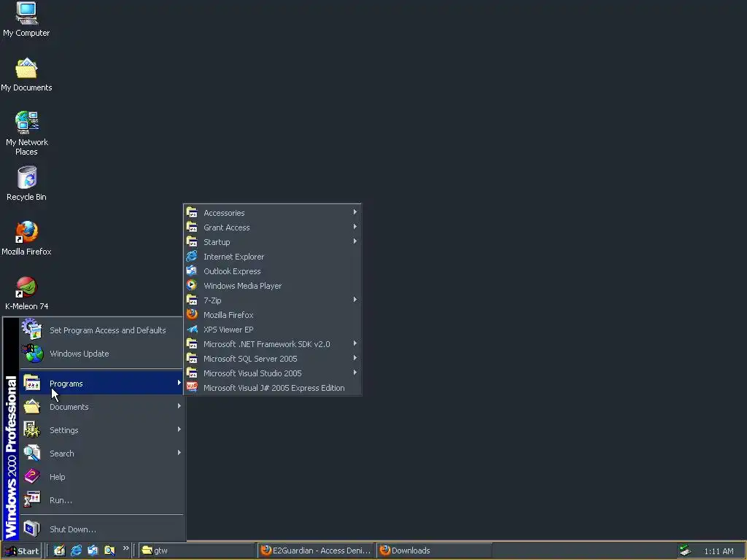Switch to E2Guardian Access Denied taskbar button
This screenshot has height=560, width=747.
pos(317,551)
